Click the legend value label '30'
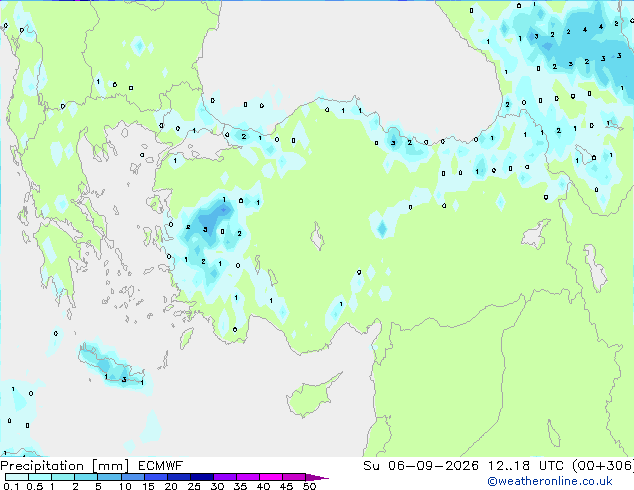 [217, 486]
